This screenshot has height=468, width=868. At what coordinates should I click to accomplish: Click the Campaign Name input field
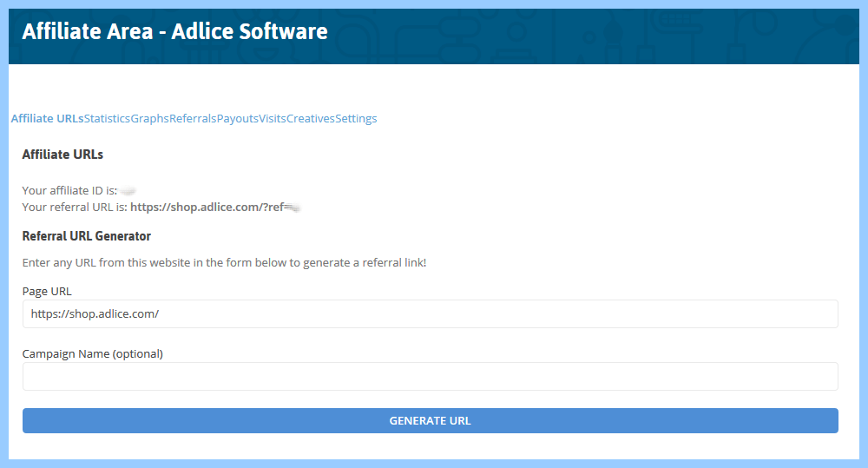(x=430, y=377)
